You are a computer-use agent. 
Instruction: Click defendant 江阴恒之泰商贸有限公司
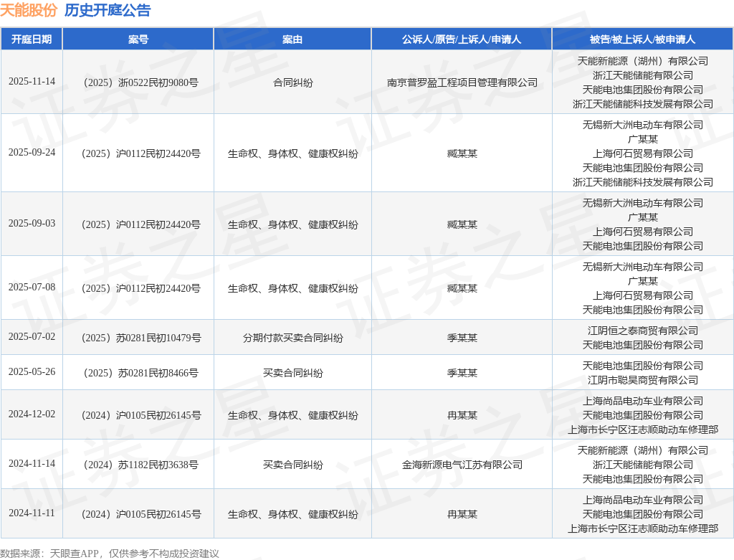(643, 331)
